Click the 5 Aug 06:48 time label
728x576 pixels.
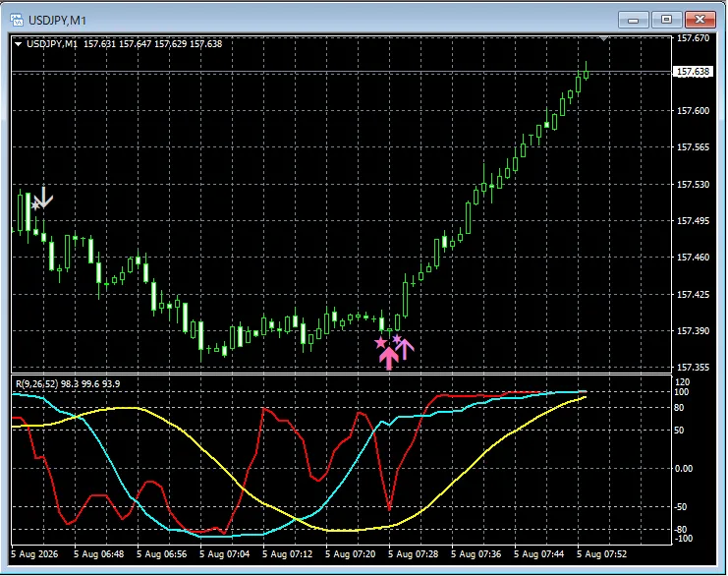(x=99, y=554)
